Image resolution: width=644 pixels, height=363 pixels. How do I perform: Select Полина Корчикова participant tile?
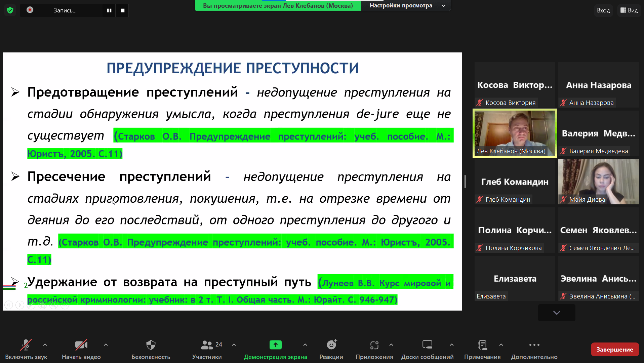tap(515, 230)
